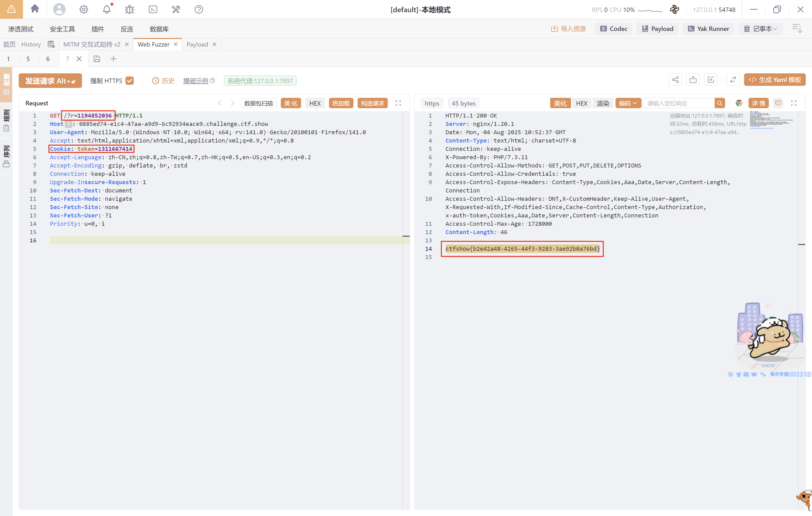This screenshot has height=516, width=812.
Task: Click the share icon above response panel
Action: (675, 80)
